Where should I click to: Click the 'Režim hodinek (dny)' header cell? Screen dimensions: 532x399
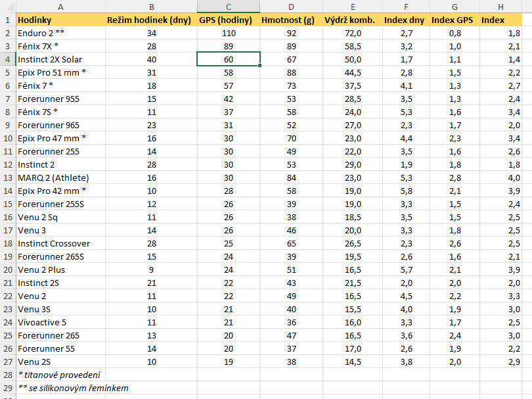coord(151,20)
